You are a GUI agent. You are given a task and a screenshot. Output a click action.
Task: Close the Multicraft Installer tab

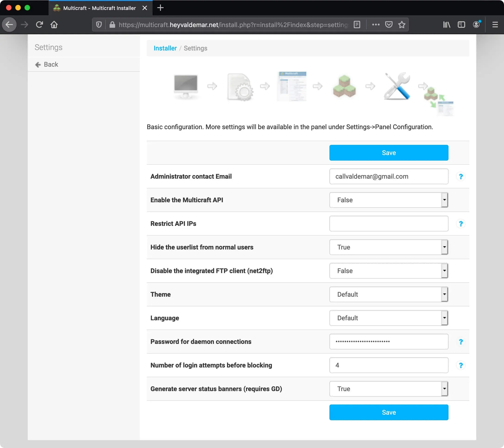click(145, 8)
